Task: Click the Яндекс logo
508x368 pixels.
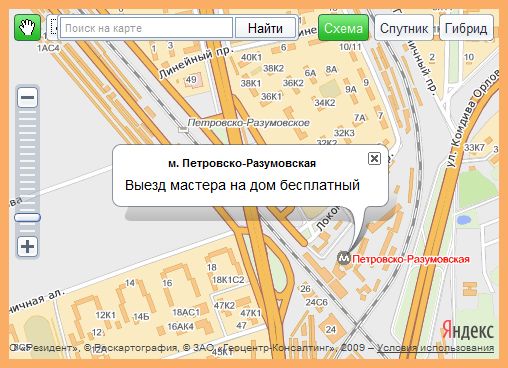Action: click(468, 330)
